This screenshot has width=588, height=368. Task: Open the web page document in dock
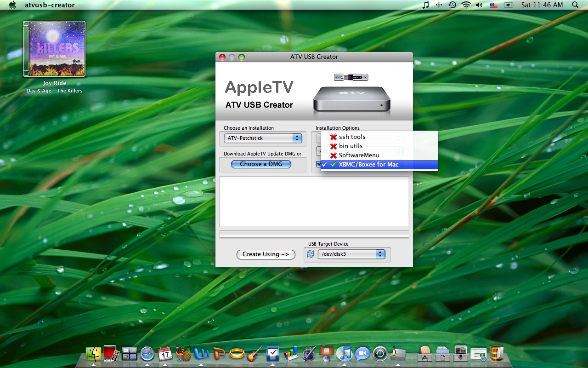click(479, 354)
